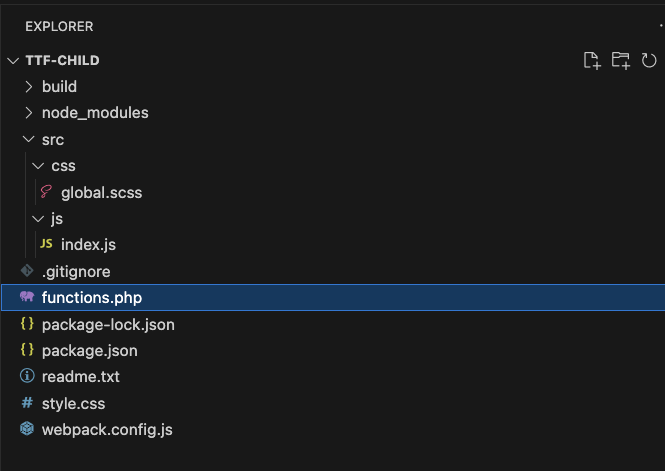Click the EXPLORER panel title
The image size is (665, 471).
click(59, 26)
